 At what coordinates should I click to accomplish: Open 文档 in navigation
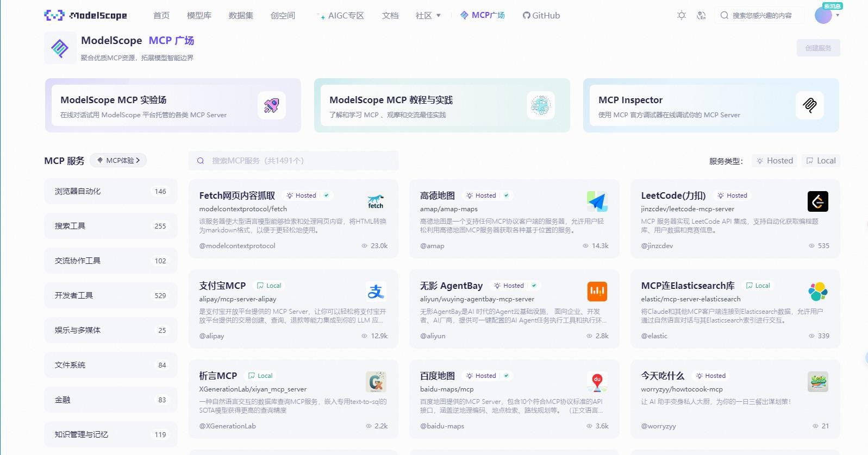(x=390, y=15)
